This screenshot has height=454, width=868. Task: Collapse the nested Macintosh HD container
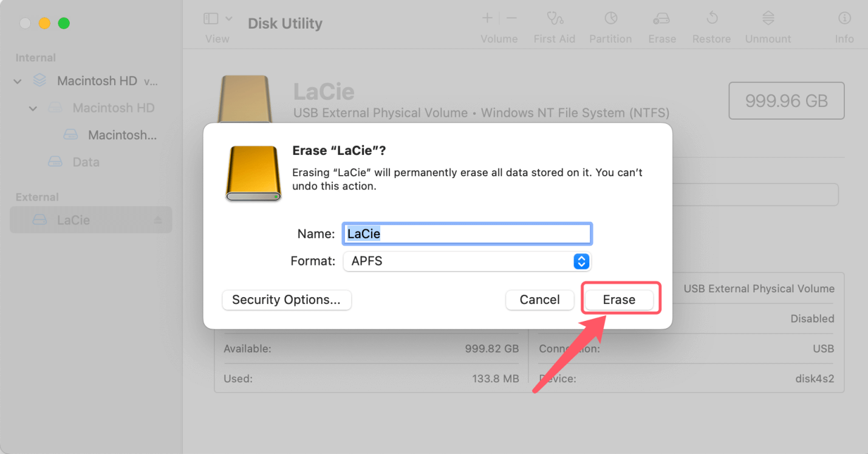(33, 108)
